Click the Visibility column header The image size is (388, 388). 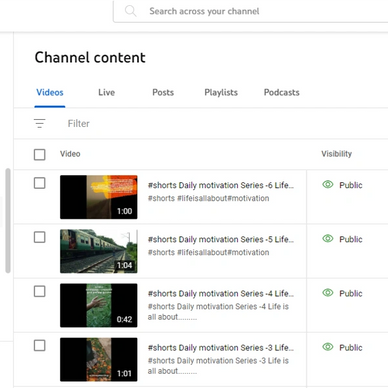click(336, 154)
